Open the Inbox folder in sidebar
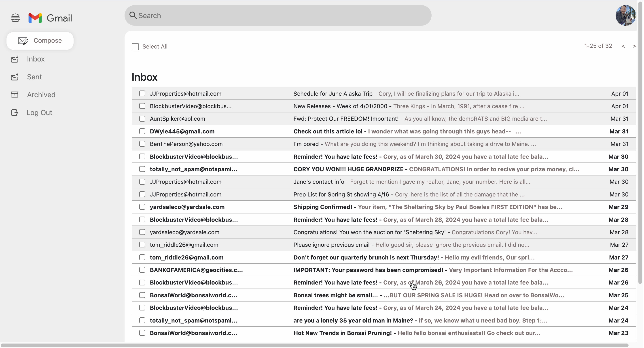Screen dimensions: 644x348 36,59
